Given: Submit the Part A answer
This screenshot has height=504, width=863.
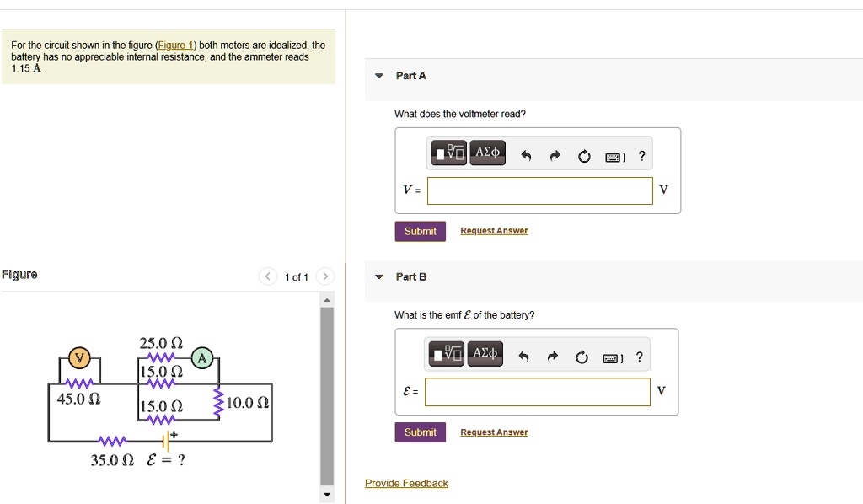Looking at the screenshot, I should (x=420, y=231).
